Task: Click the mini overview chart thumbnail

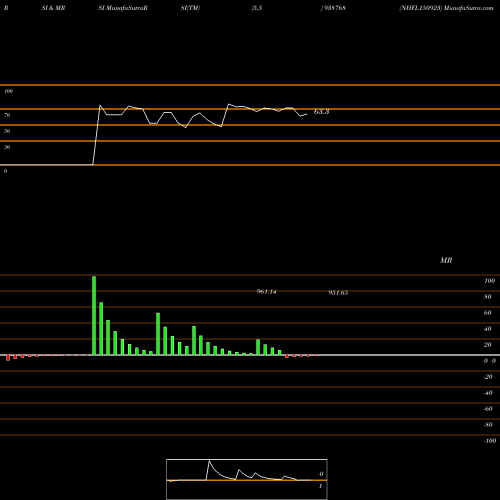Action: 247,479
